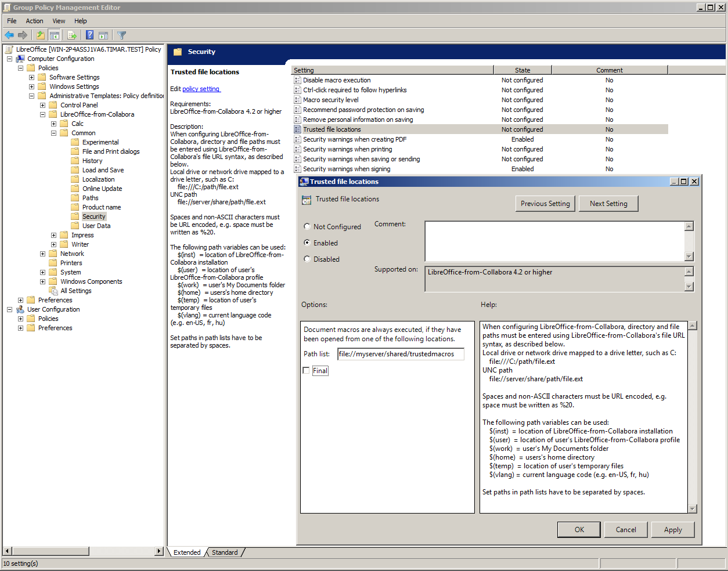Click the Trusted file locations dialog title icon
The height and width of the screenshot is (571, 728).
click(x=304, y=182)
